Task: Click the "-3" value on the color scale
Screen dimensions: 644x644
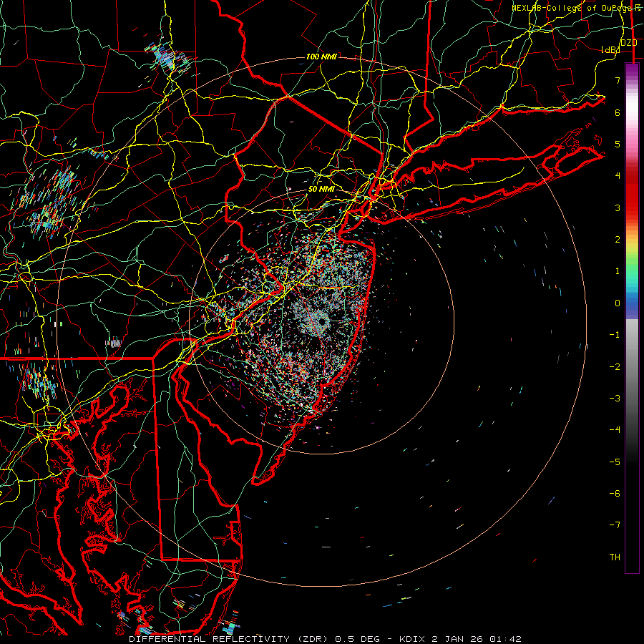Action: click(615, 398)
